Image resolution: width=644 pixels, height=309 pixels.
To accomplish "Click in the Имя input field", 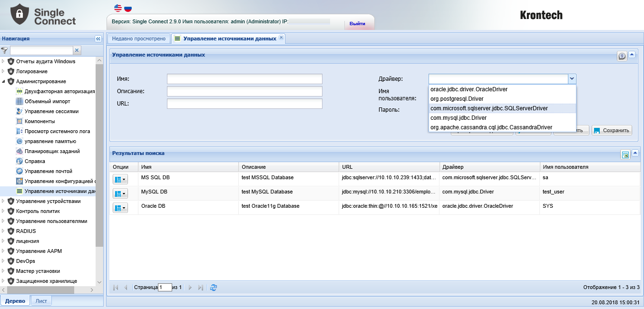I will [244, 79].
